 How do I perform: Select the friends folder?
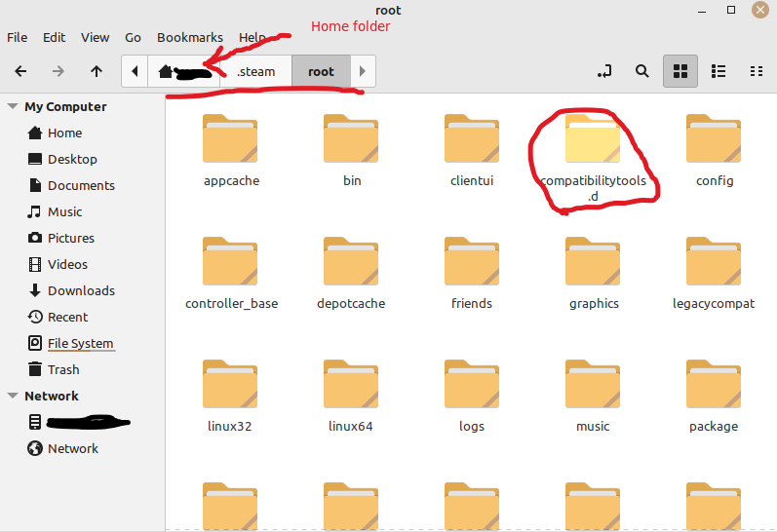pos(472,274)
